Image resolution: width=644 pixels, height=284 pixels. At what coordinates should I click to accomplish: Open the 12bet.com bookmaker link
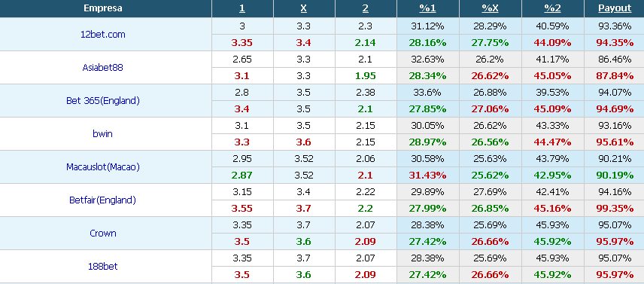click(x=102, y=35)
